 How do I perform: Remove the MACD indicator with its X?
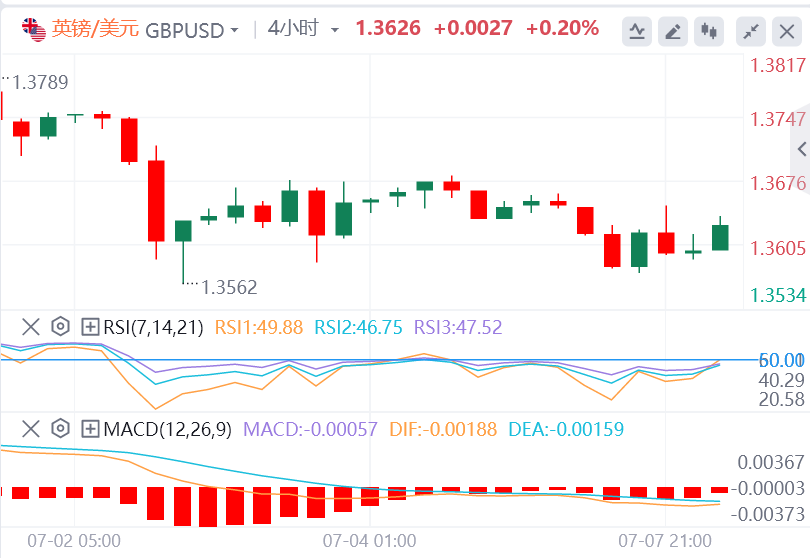[x=31, y=429]
